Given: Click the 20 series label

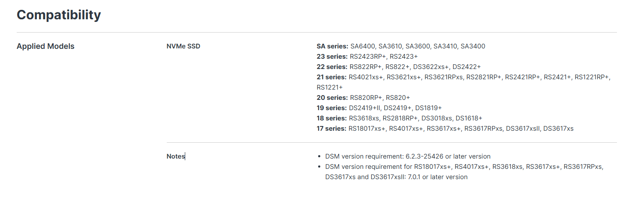Looking at the screenshot, I should [x=332, y=98].
